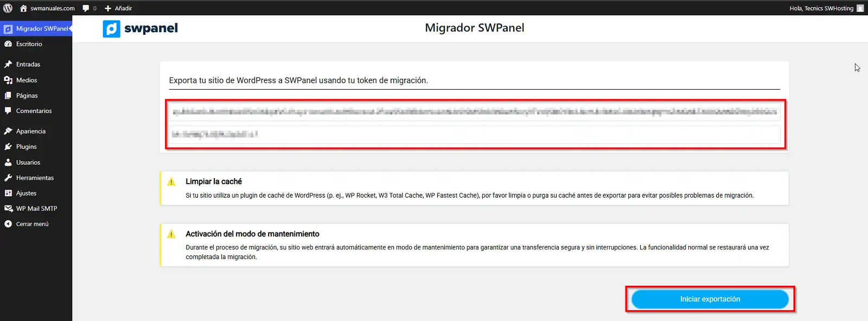Click the Comentarios bubble icon in sidebar
This screenshot has height=321, width=868.
[x=8, y=111]
